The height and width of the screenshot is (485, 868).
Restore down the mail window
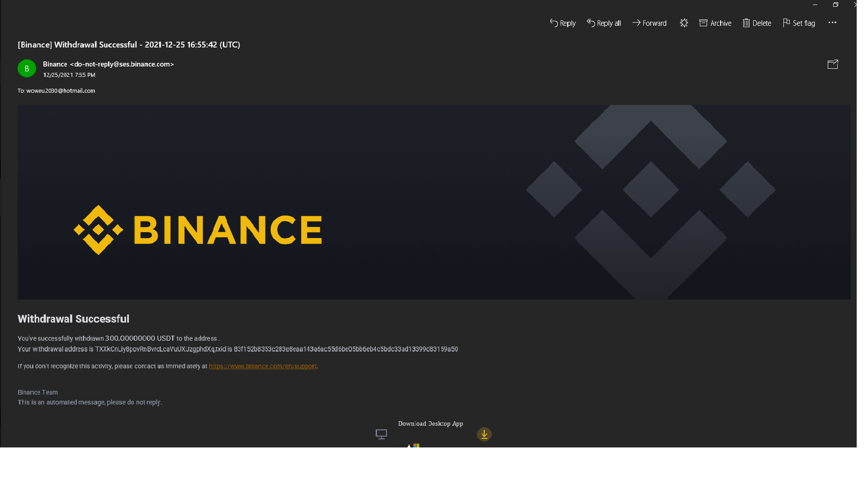835,5
